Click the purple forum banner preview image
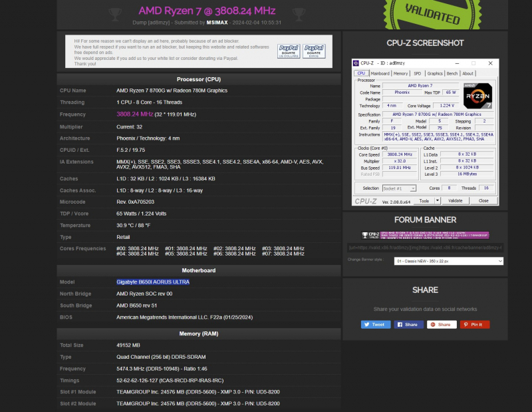 click(425, 235)
